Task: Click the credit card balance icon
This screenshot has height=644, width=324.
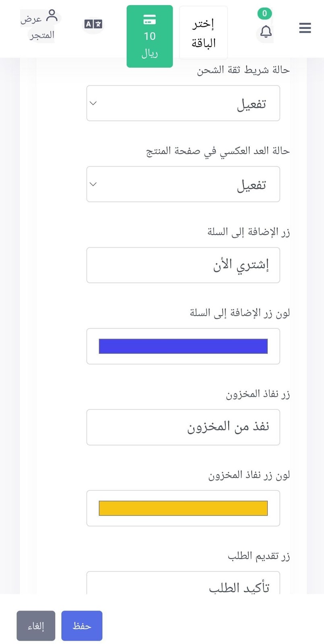Action: click(150, 19)
